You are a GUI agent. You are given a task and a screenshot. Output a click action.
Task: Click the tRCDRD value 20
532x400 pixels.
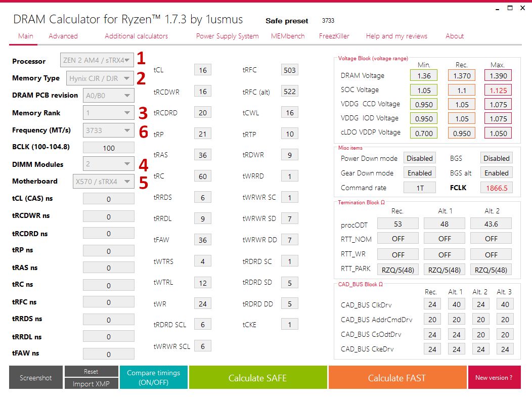coord(203,112)
